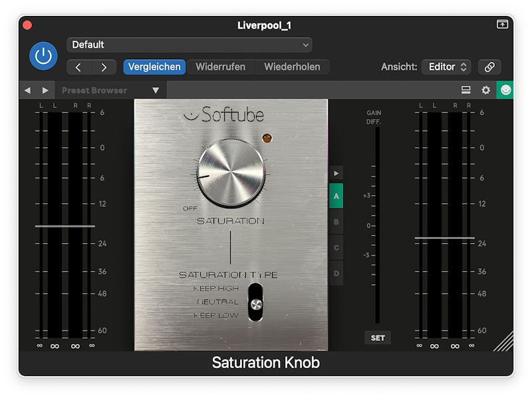Select comparison slot C
532x398 pixels.
click(x=336, y=248)
